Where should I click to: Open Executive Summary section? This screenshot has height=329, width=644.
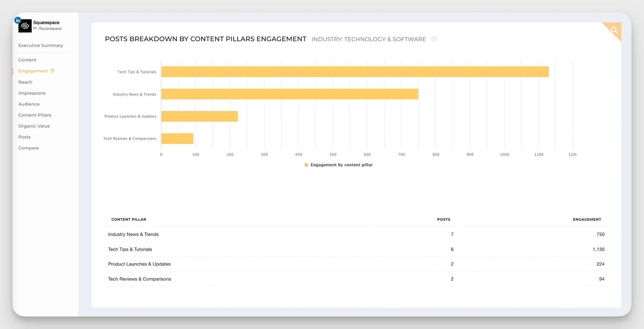[41, 45]
